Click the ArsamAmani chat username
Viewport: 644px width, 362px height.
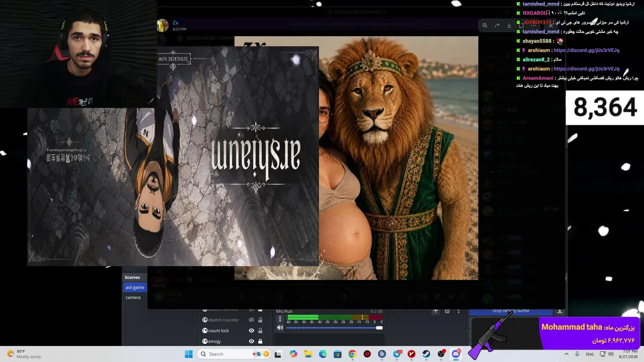tap(538, 78)
